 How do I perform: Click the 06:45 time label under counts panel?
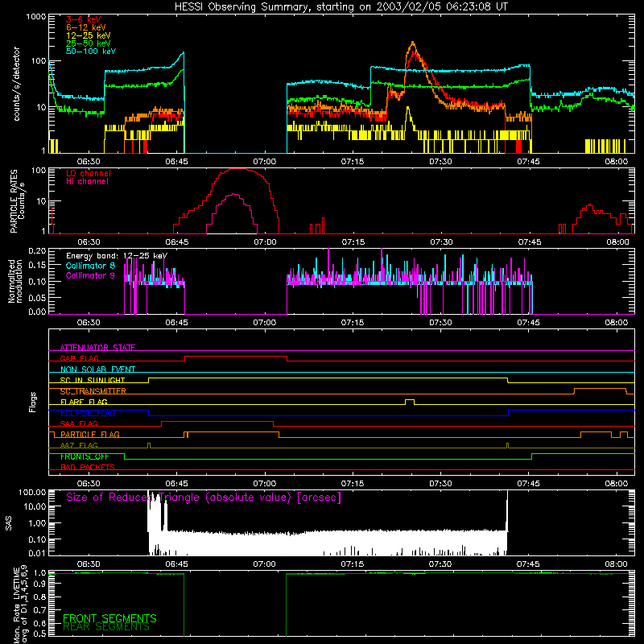click(176, 162)
